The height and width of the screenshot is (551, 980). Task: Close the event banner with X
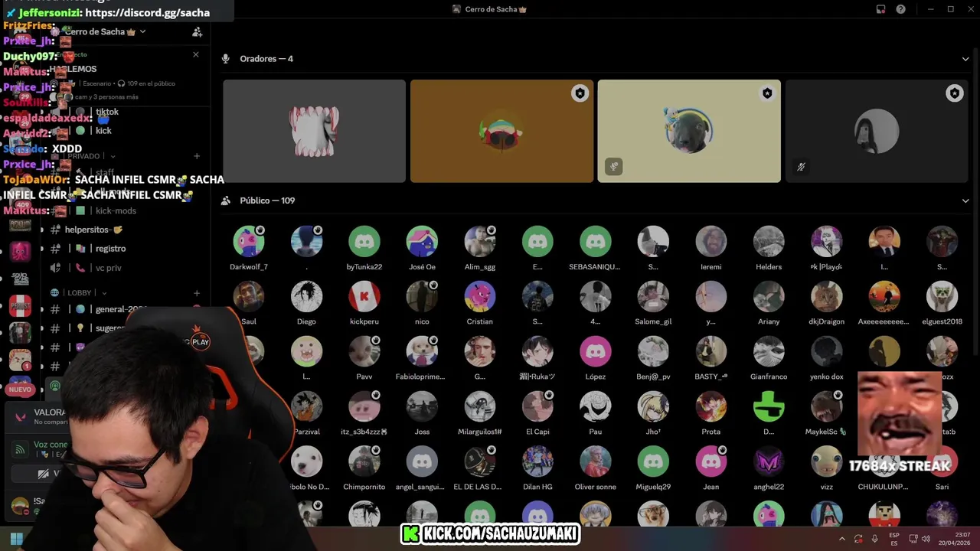point(195,54)
